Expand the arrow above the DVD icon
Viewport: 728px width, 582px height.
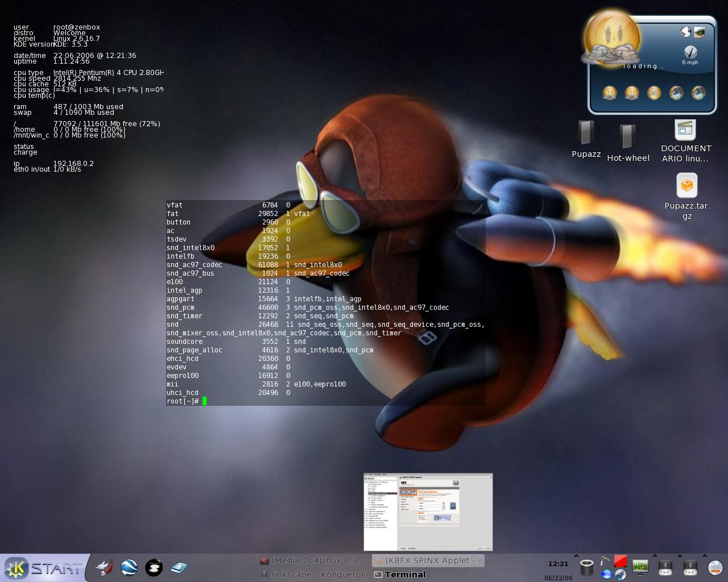(x=705, y=556)
